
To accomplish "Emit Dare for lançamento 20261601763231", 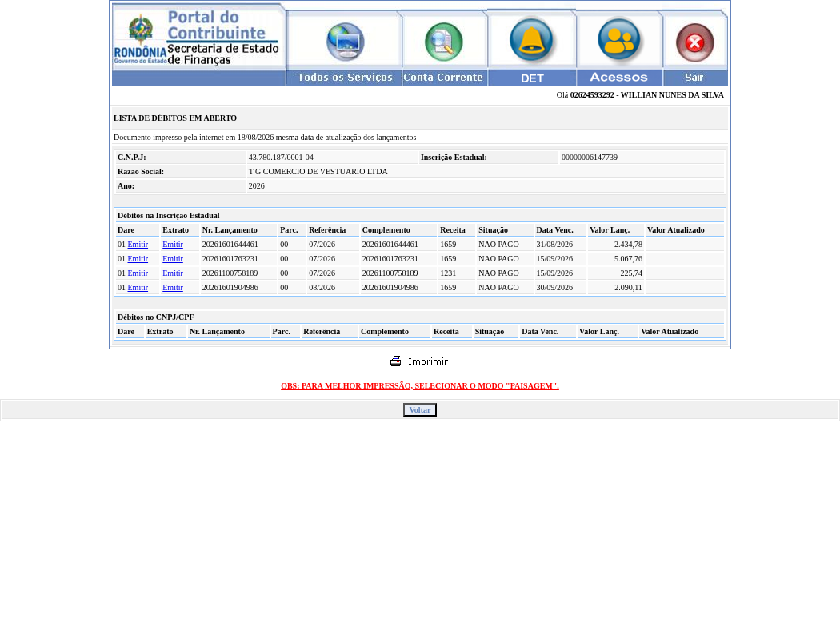I will pos(138,258).
